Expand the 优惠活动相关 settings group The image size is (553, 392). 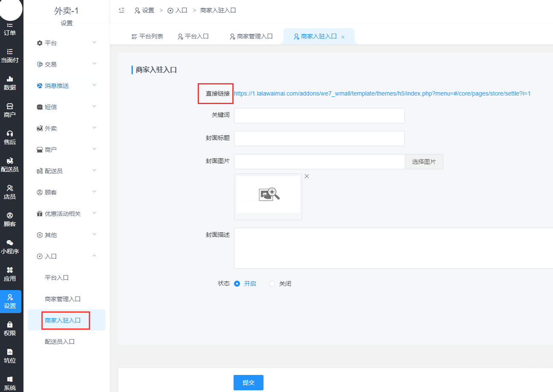pos(67,213)
